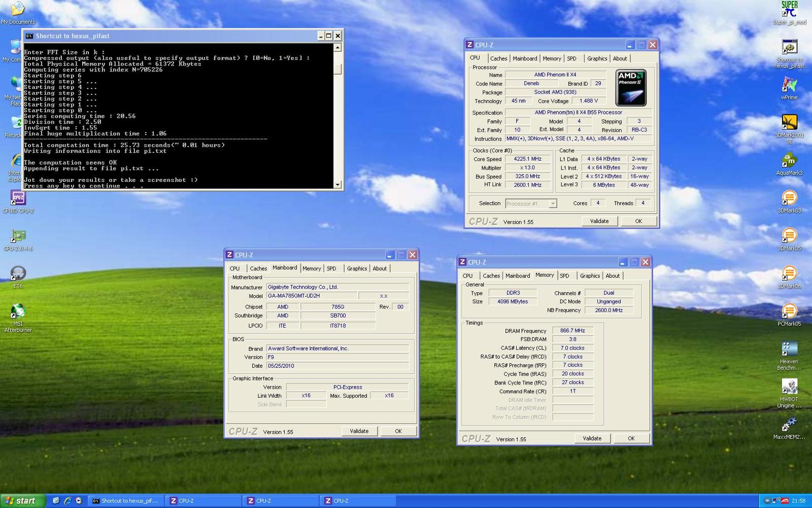Switch to CPU tab in Memory CPU-Z window
The image size is (812, 508).
[x=467, y=276]
